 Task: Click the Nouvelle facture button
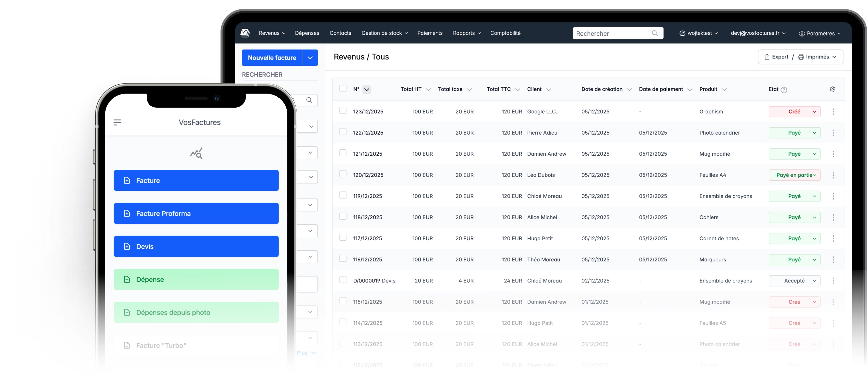point(272,58)
